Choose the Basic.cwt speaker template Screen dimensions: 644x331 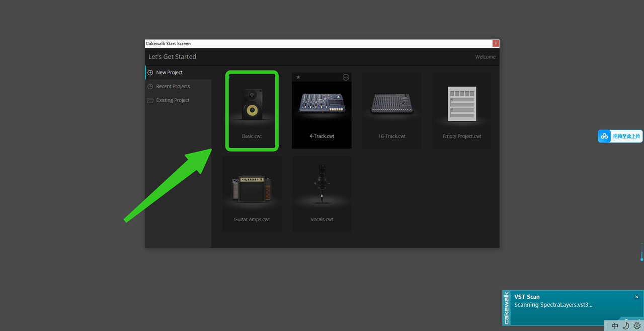coord(252,110)
